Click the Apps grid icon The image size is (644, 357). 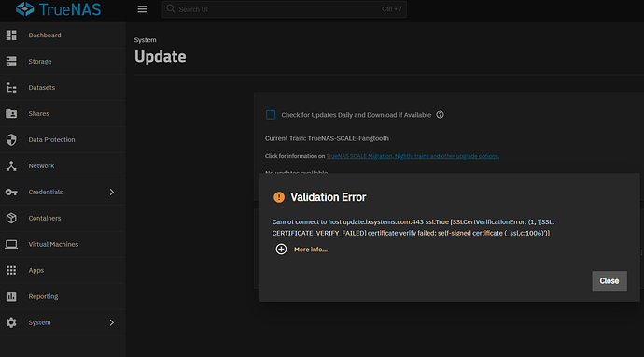[11, 270]
